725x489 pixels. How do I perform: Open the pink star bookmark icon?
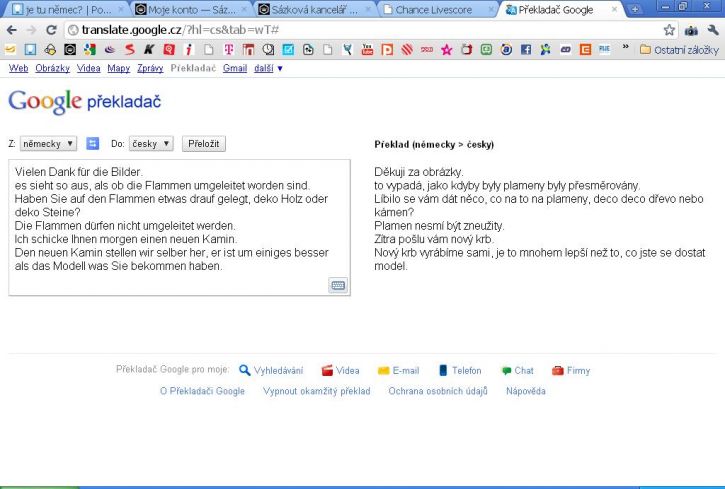pyautogui.click(x=447, y=49)
